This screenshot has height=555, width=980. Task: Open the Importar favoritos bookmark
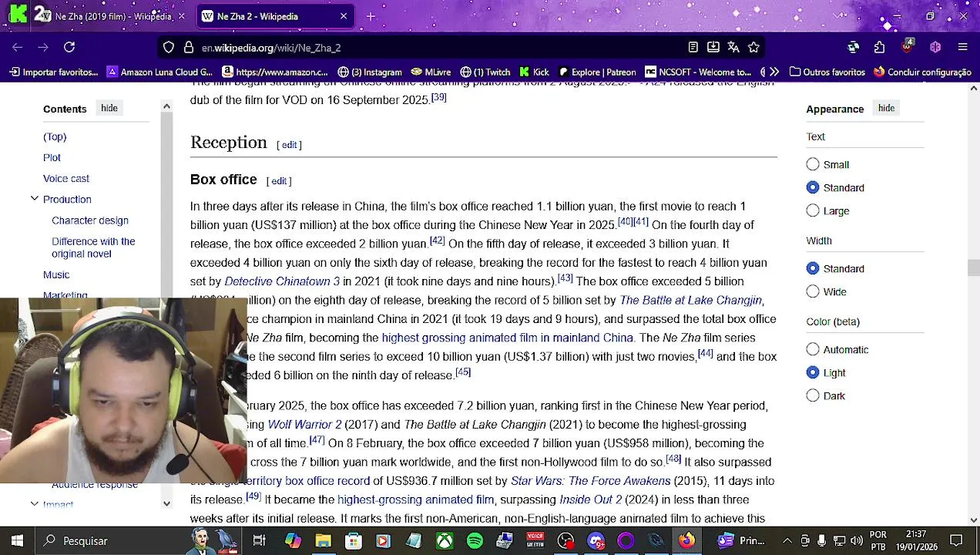[x=54, y=72]
